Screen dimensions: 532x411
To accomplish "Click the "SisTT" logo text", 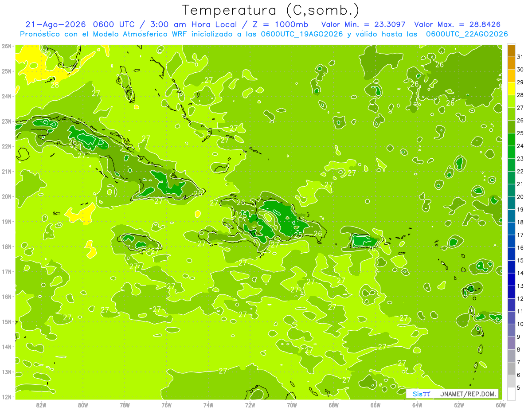I will point(421,394).
